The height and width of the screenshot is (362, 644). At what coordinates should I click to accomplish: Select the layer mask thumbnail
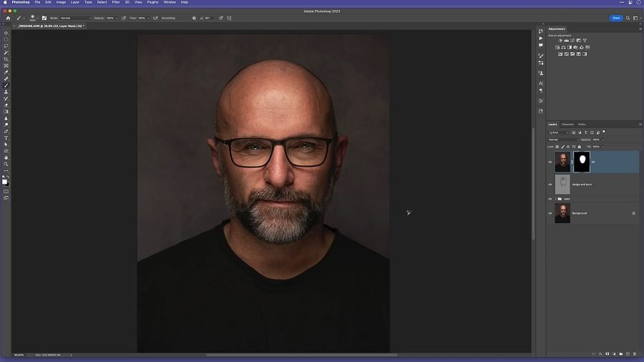tap(582, 162)
